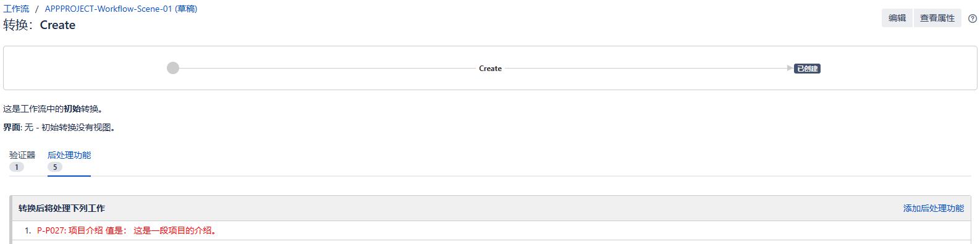Image resolution: width=980 pixels, height=244 pixels.
Task: Click the count badge 5 under 后处理功能
Action: point(55,167)
